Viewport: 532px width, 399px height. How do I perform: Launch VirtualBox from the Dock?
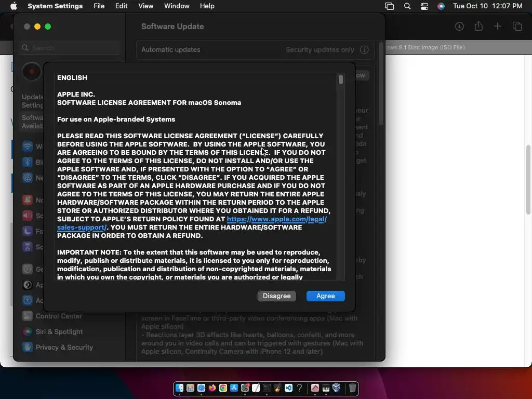(336, 388)
